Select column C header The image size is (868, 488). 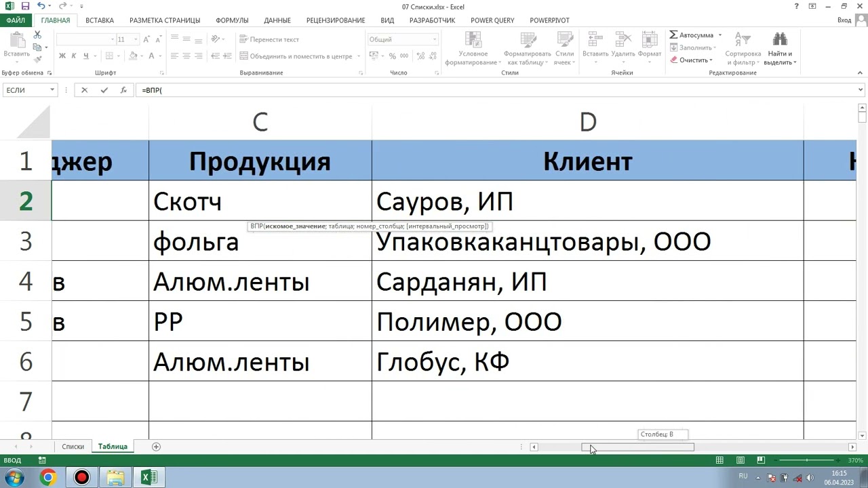(x=260, y=122)
